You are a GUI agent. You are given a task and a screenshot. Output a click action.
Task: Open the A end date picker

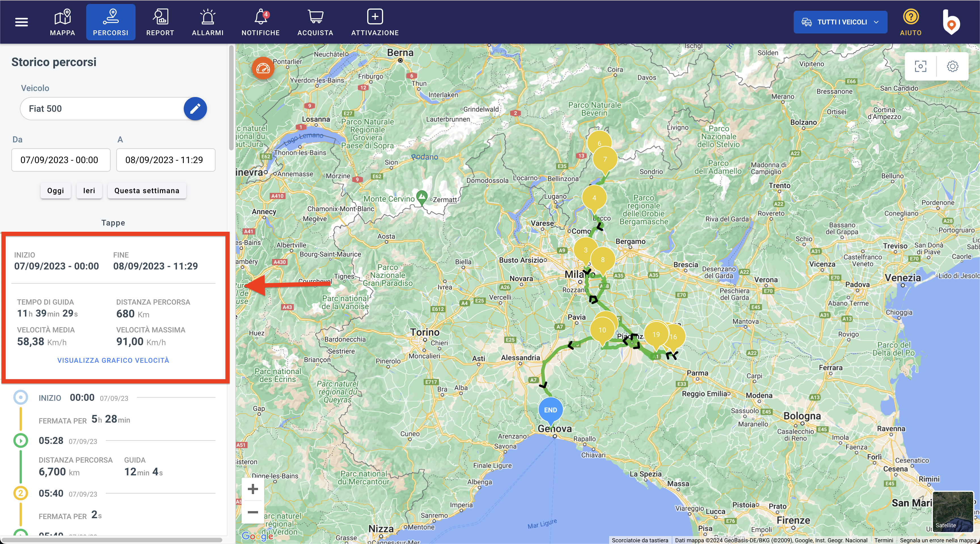point(166,160)
